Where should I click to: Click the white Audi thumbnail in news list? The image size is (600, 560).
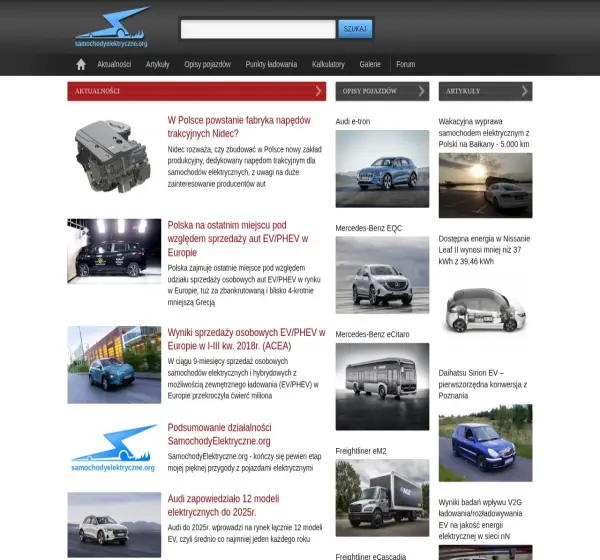click(114, 525)
